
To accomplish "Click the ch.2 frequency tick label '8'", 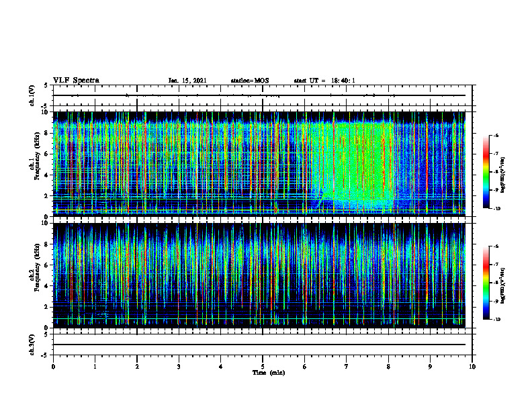I will tap(46, 244).
